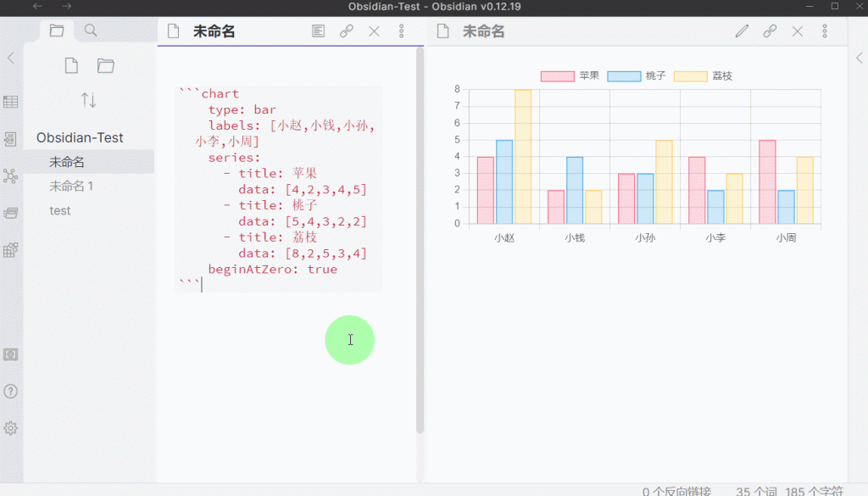Click the document icon beside left pane title

[x=173, y=31]
